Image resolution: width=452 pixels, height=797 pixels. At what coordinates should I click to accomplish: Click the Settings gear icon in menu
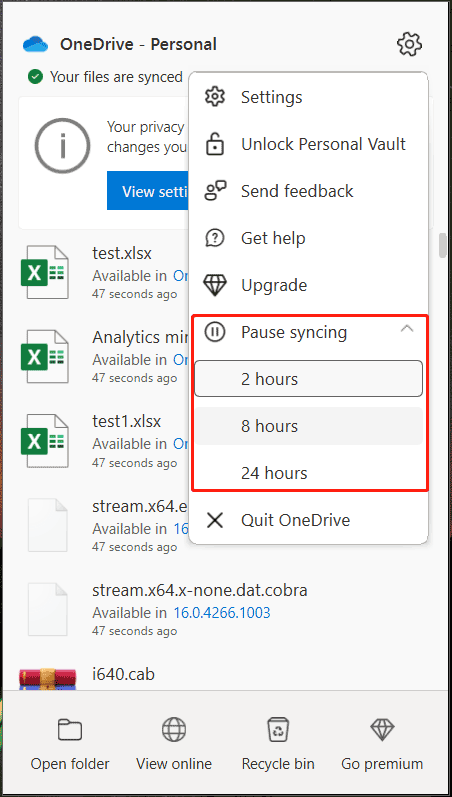pyautogui.click(x=215, y=97)
